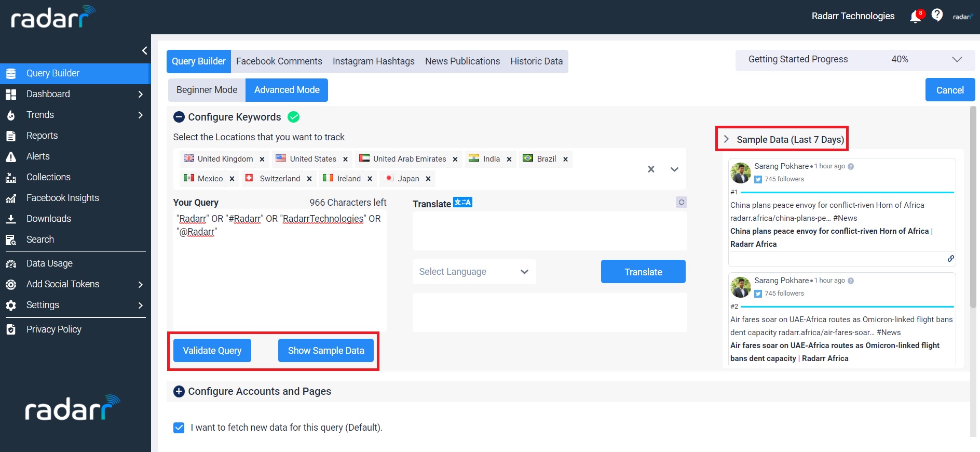
Task: Click the Trends flame icon
Action: click(x=11, y=115)
